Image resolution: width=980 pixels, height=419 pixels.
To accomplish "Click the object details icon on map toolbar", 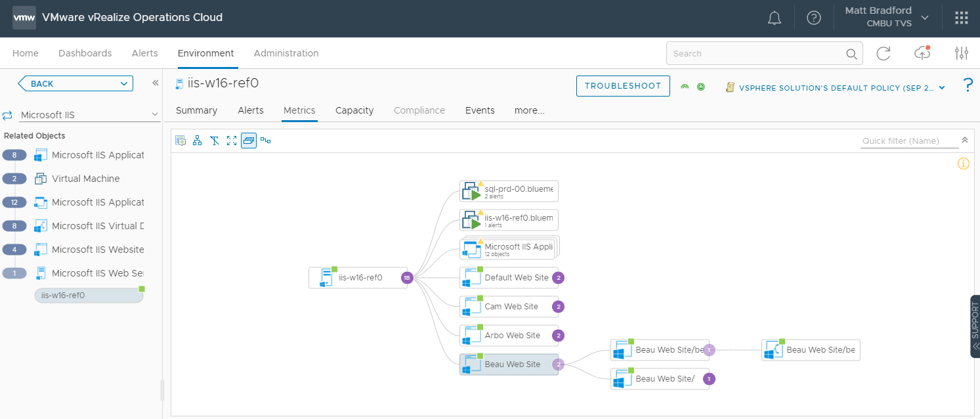I will pos(181,140).
